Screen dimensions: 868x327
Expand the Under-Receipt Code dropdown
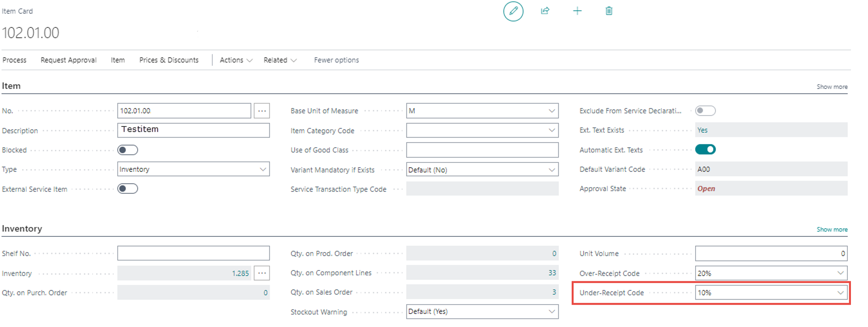[x=840, y=293]
